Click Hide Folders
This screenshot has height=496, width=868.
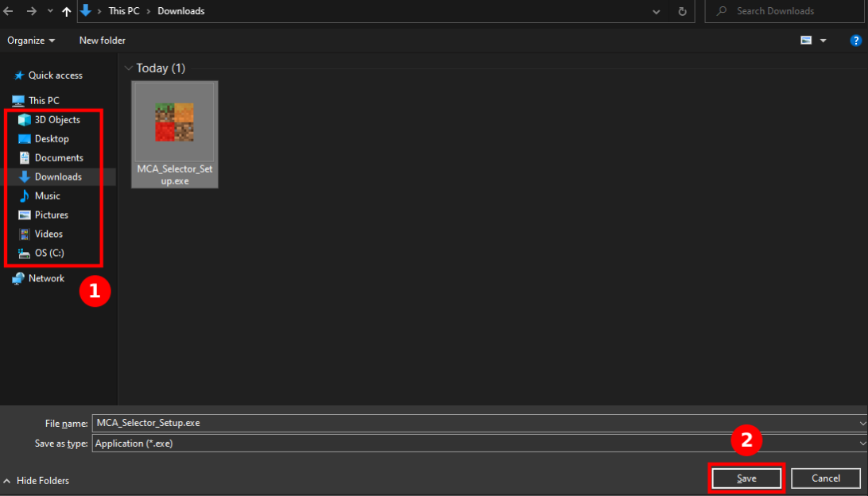37,480
